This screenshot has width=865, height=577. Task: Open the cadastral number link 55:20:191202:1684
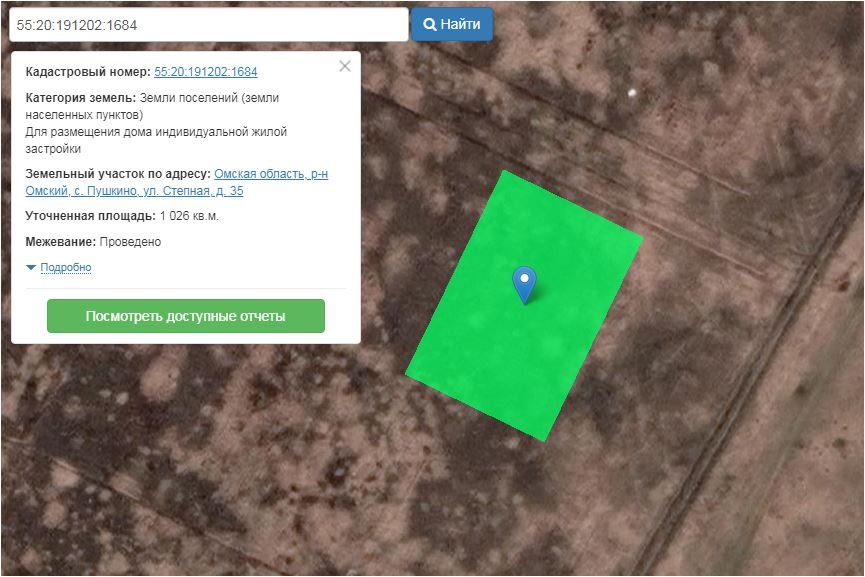(206, 72)
